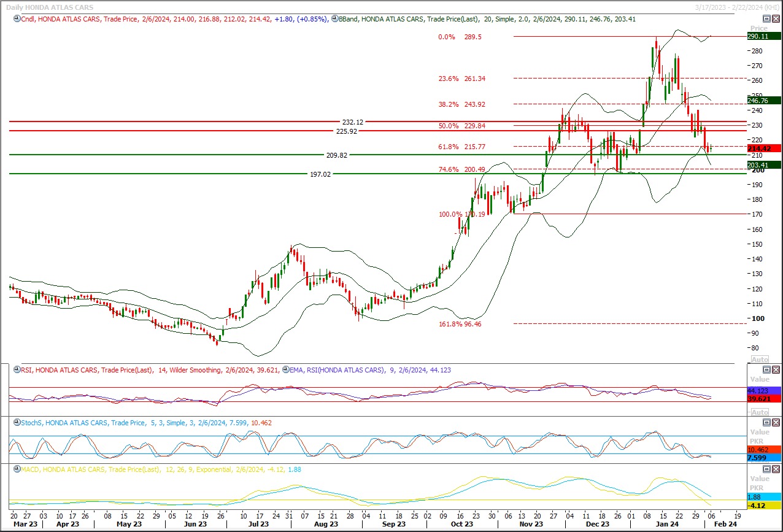This screenshot has height=532, width=783.
Task: Click the clock icon beside StochS label
Action: (x=17, y=423)
